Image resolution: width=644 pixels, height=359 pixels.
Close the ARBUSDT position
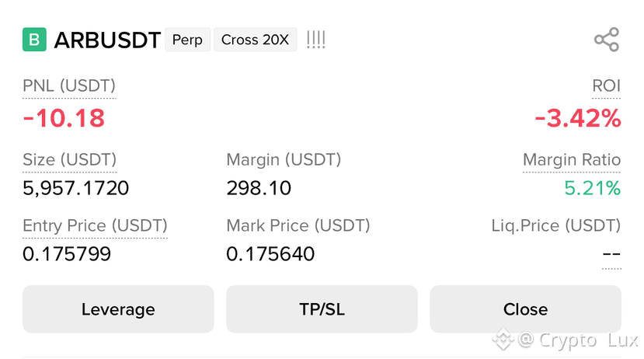[x=525, y=309]
